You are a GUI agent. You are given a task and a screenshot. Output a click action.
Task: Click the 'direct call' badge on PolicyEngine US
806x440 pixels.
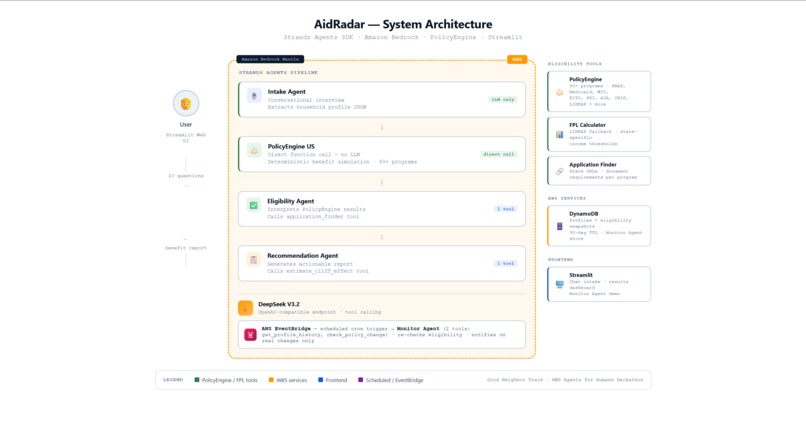tap(499, 154)
